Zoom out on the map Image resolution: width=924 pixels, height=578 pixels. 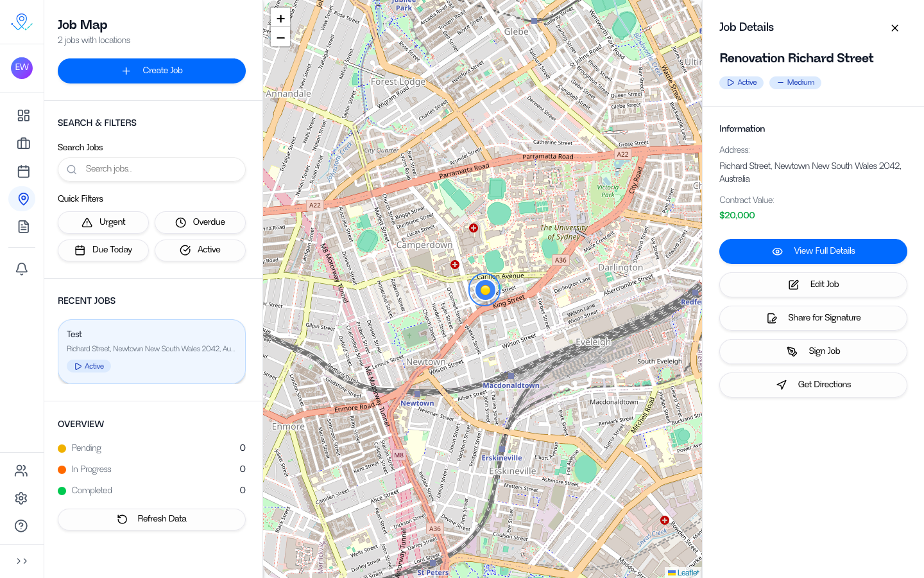coord(280,38)
